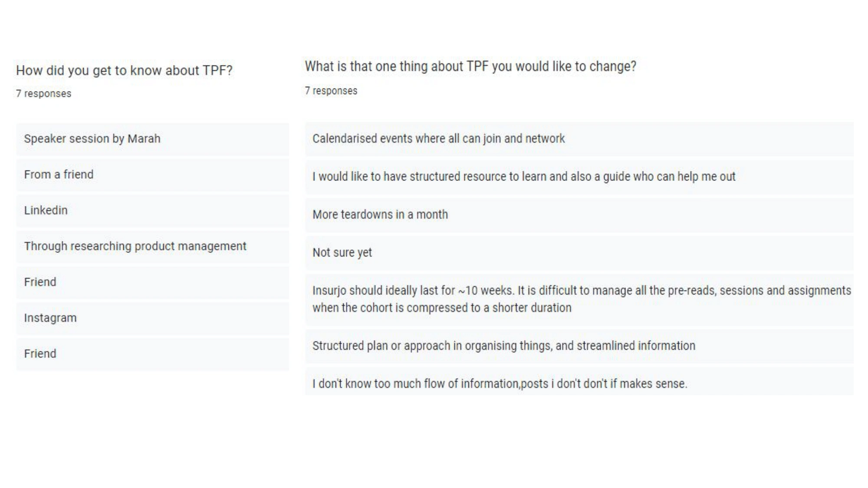
Task: Click 'How did you get to know about TPF?' heading
Action: pos(124,70)
